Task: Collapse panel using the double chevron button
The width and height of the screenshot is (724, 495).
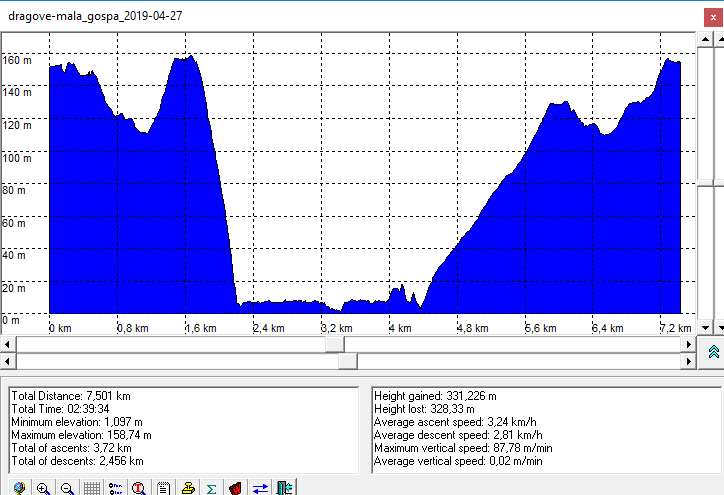Action: (713, 351)
